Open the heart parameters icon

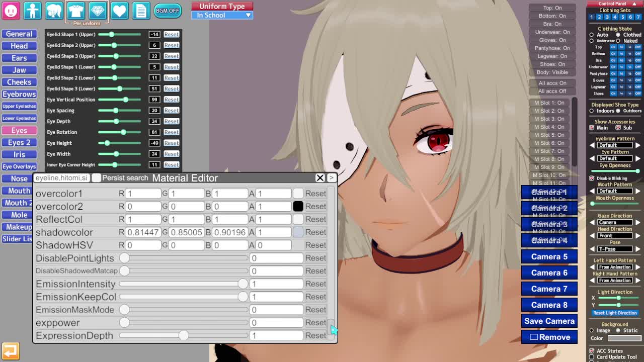119,10
